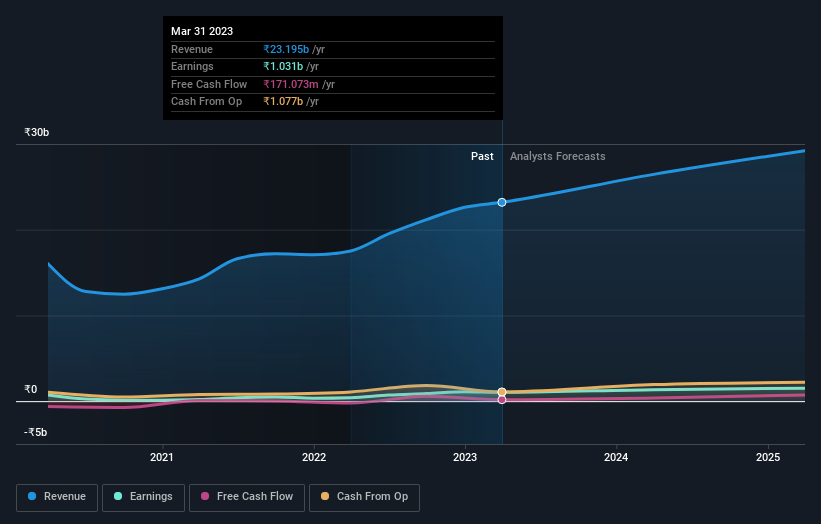Viewport: 821px width, 524px height.
Task: Click the ₹23.195b revenue value
Action: coord(286,49)
